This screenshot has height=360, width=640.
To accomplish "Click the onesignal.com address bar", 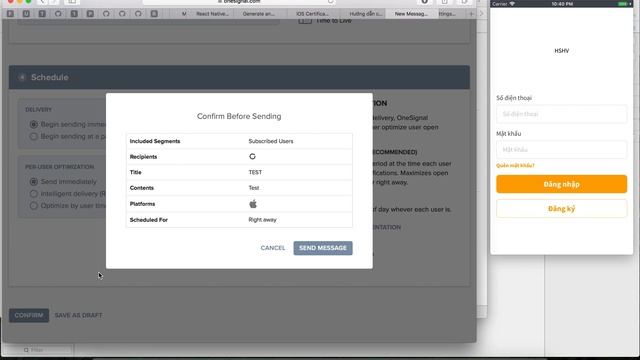I will pos(239,2).
